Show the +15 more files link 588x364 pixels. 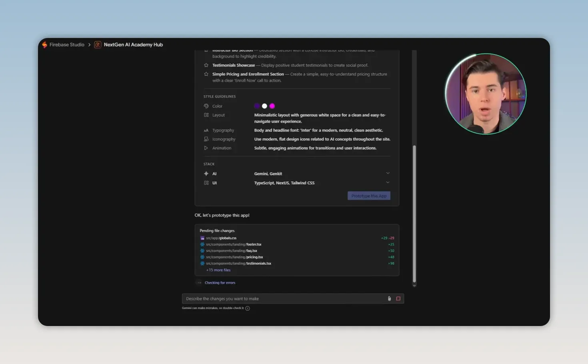tap(218, 270)
